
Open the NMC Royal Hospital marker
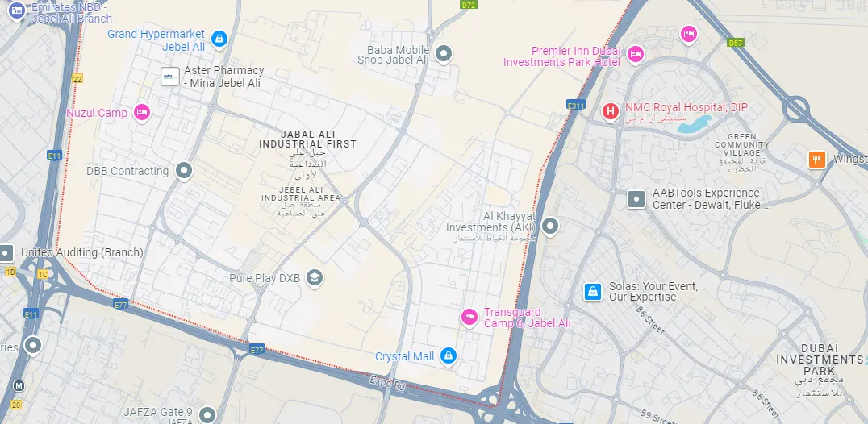click(x=611, y=111)
